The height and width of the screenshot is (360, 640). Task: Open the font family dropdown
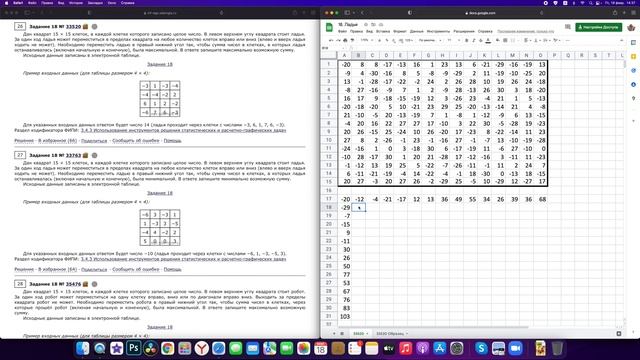point(429,40)
